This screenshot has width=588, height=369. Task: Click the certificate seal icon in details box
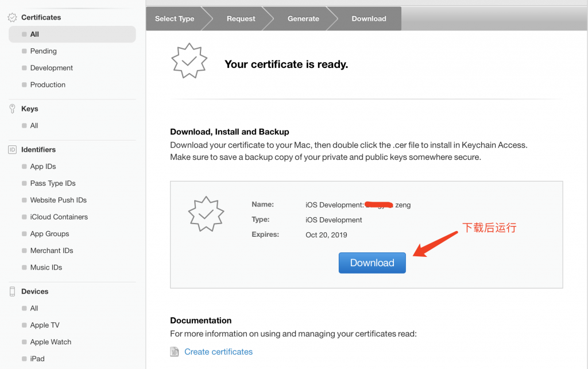coord(205,213)
